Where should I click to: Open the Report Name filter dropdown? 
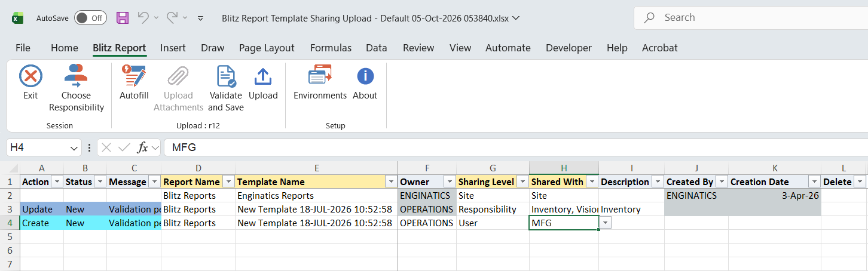point(228,181)
